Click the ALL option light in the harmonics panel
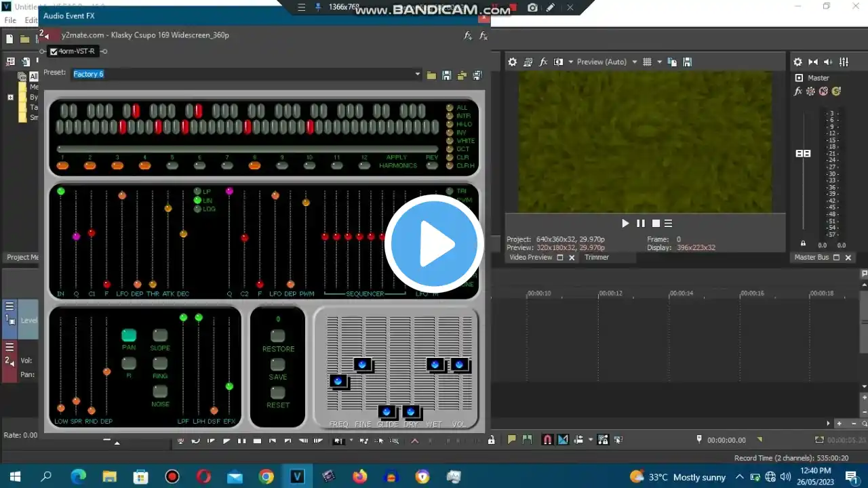This screenshot has width=868, height=488. click(450, 108)
